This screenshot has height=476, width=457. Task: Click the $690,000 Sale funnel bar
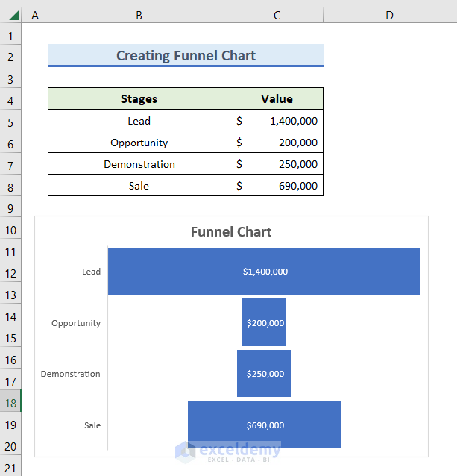click(x=265, y=425)
